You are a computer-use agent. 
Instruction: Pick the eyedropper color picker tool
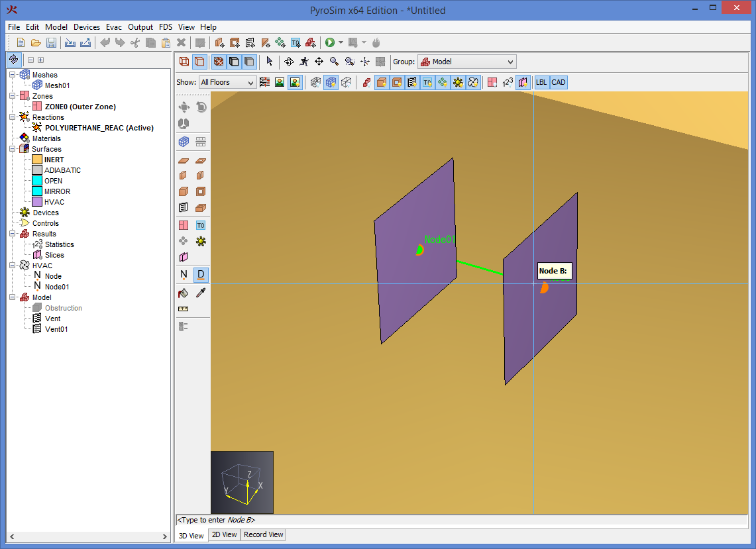(x=201, y=293)
